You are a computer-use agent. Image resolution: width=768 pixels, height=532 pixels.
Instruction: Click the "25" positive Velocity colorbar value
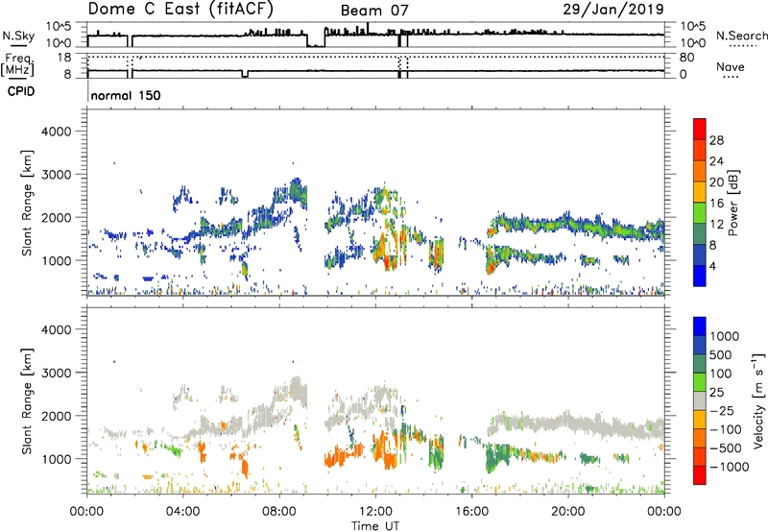coord(717,393)
